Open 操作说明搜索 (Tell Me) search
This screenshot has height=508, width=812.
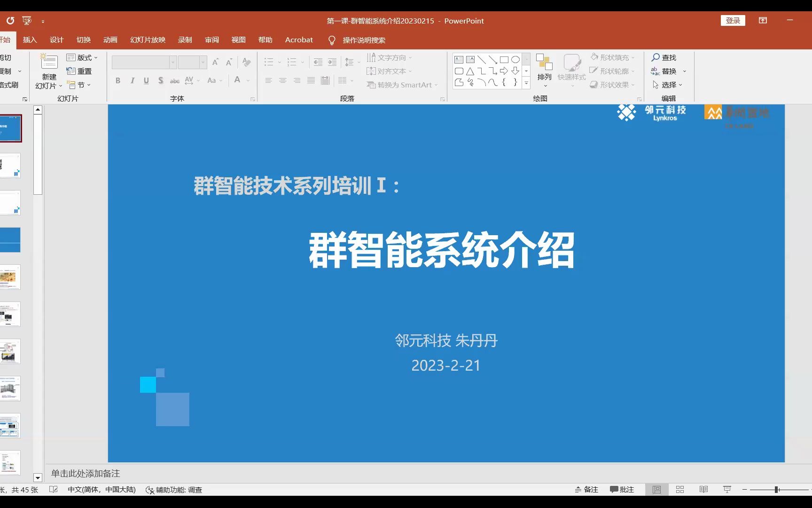point(362,40)
